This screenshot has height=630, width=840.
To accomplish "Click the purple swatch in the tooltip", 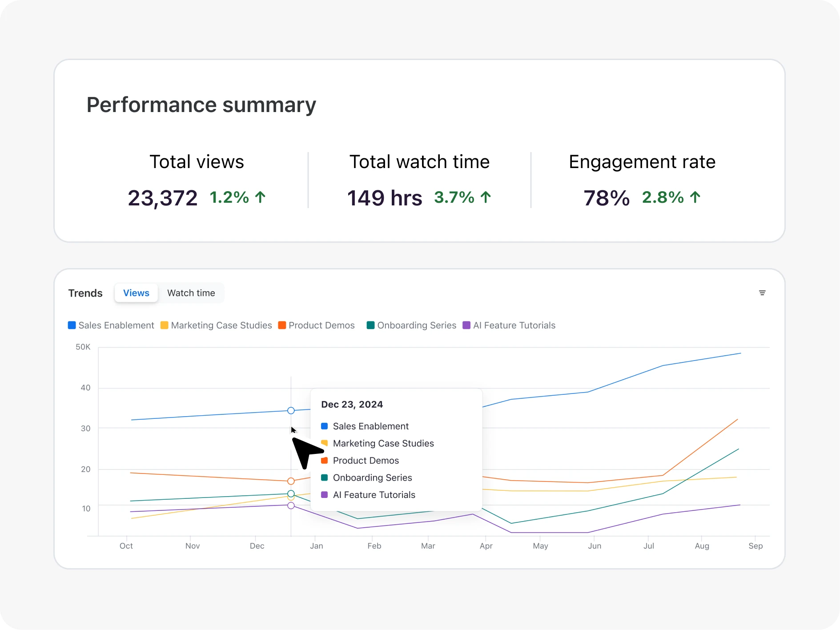I will pyautogui.click(x=325, y=495).
